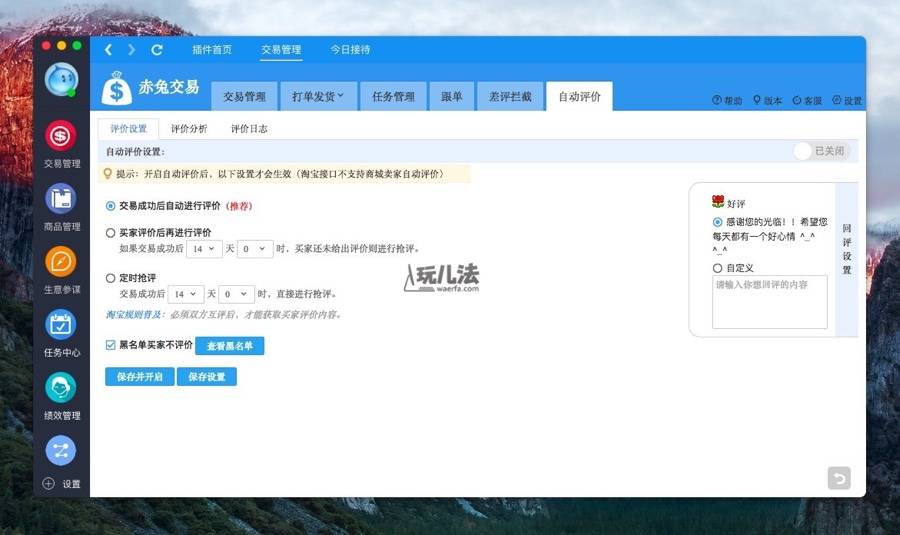Click the 保存设置 button
The height and width of the screenshot is (535, 900).
207,377
